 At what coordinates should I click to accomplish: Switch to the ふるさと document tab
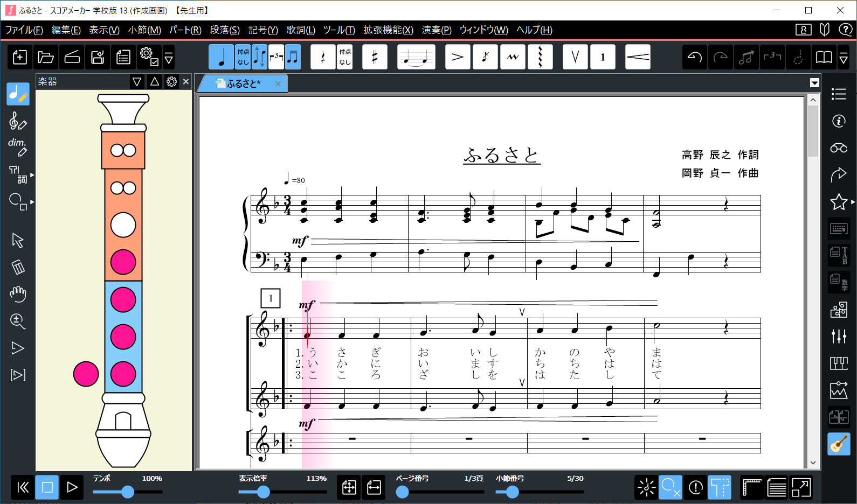pyautogui.click(x=243, y=83)
